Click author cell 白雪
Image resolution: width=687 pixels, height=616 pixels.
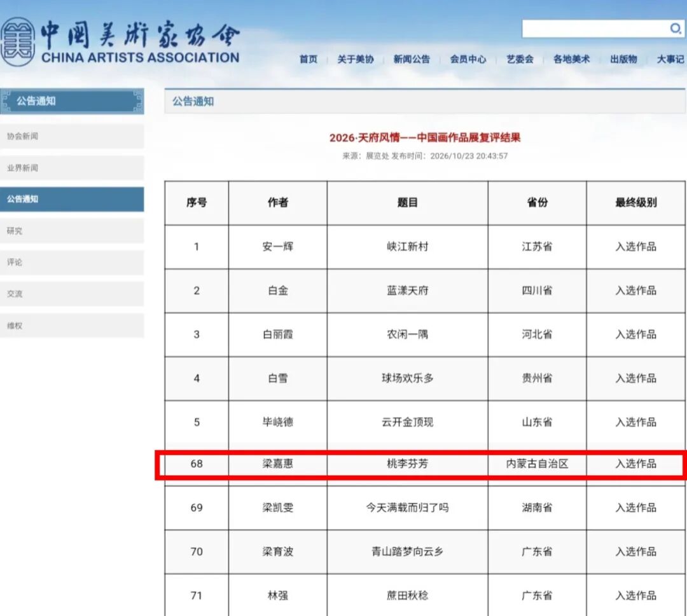tap(278, 378)
